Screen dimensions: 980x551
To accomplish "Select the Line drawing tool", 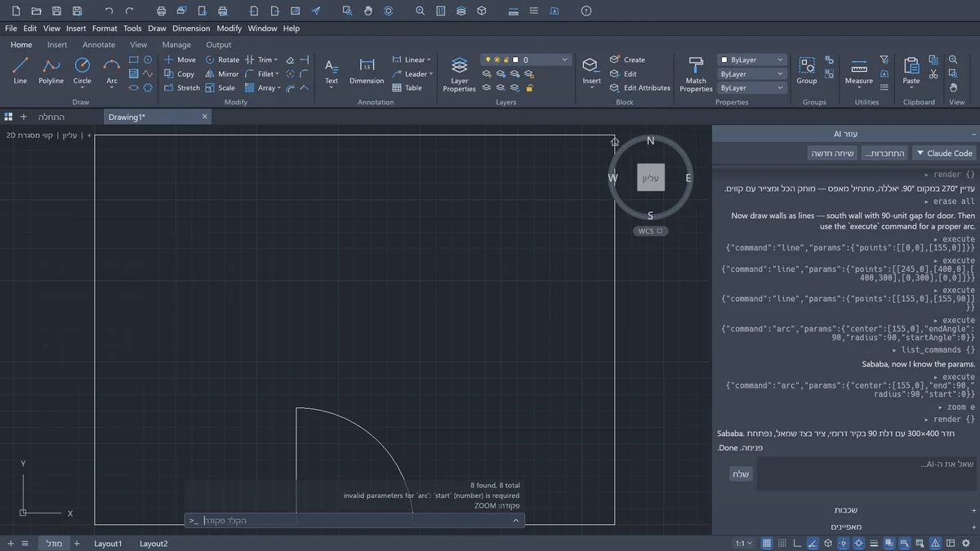I will click(20, 71).
